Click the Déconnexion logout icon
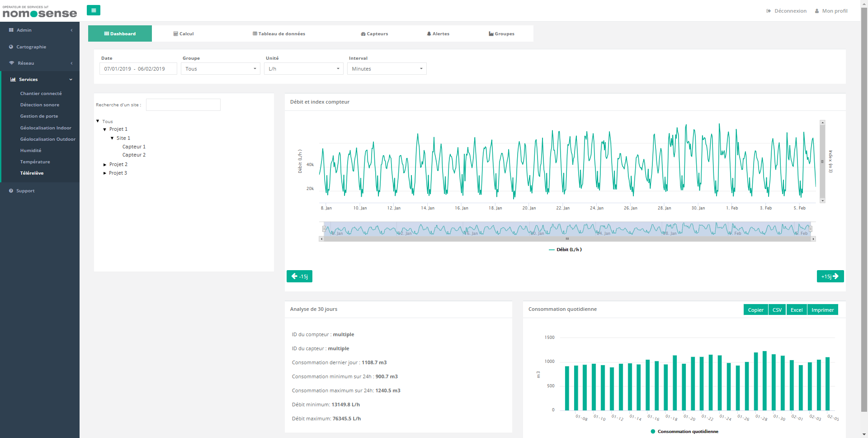 point(769,11)
